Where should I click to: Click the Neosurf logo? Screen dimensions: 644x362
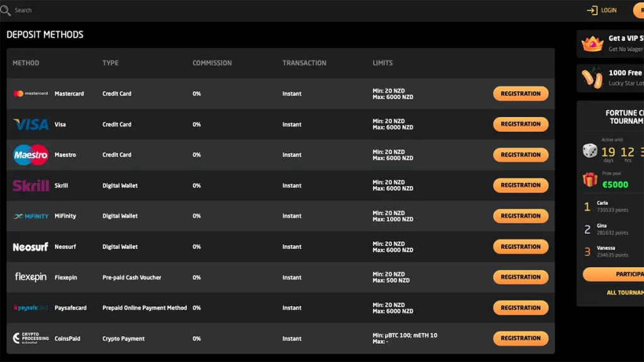(x=30, y=247)
